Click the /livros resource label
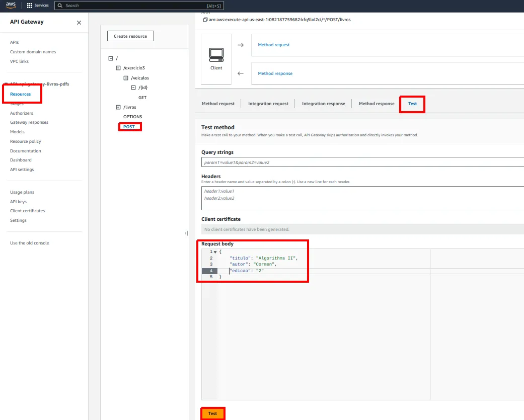Screen dimensions: 524x420 point(130,107)
